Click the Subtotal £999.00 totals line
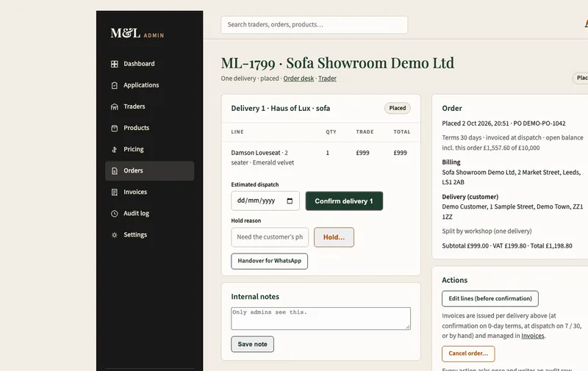This screenshot has height=371, width=588. pyautogui.click(x=507, y=246)
